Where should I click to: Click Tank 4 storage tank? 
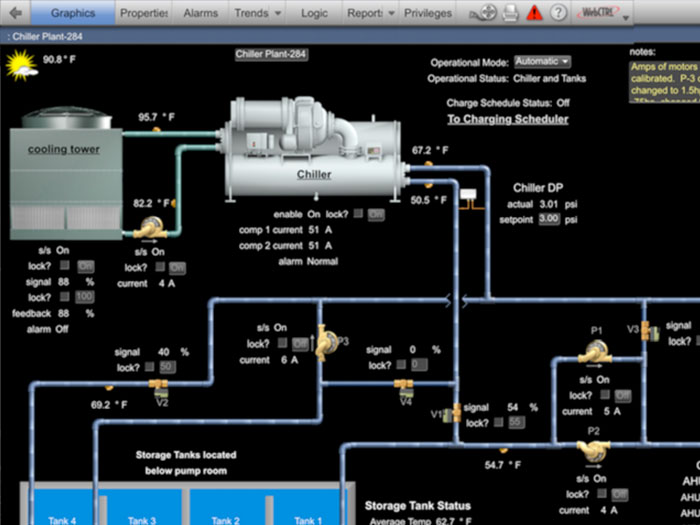coord(62,507)
